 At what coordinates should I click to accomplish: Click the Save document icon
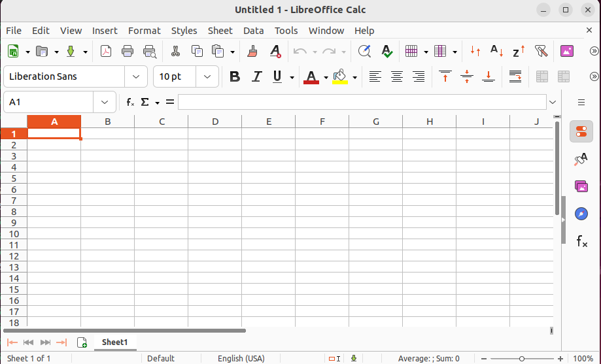point(71,51)
